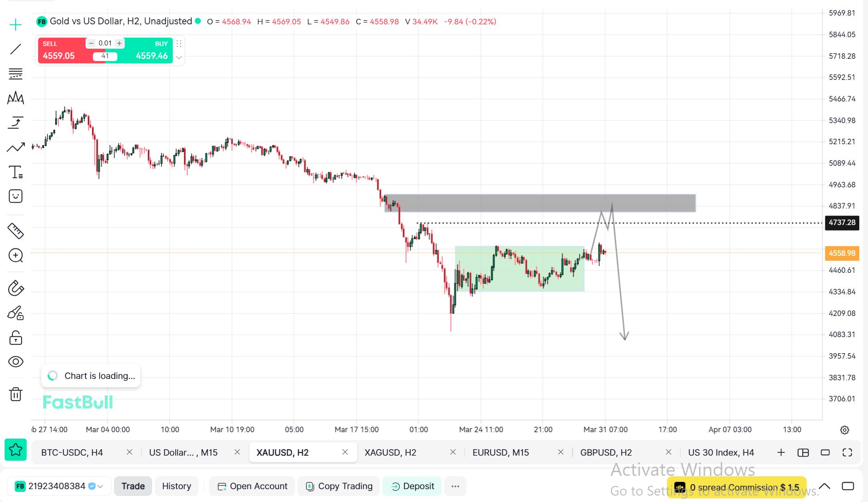868x502 pixels.
Task: Expand the bottom panel up arrow
Action: tap(824, 486)
